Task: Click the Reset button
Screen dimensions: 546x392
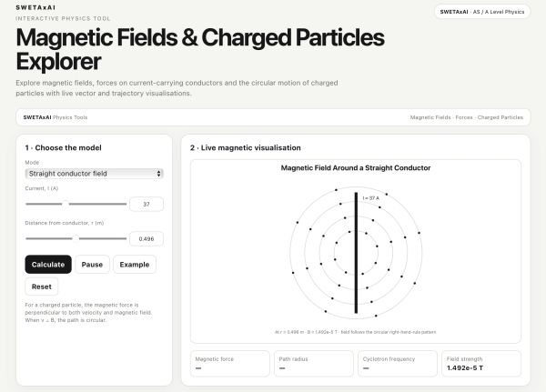Action: [42, 286]
